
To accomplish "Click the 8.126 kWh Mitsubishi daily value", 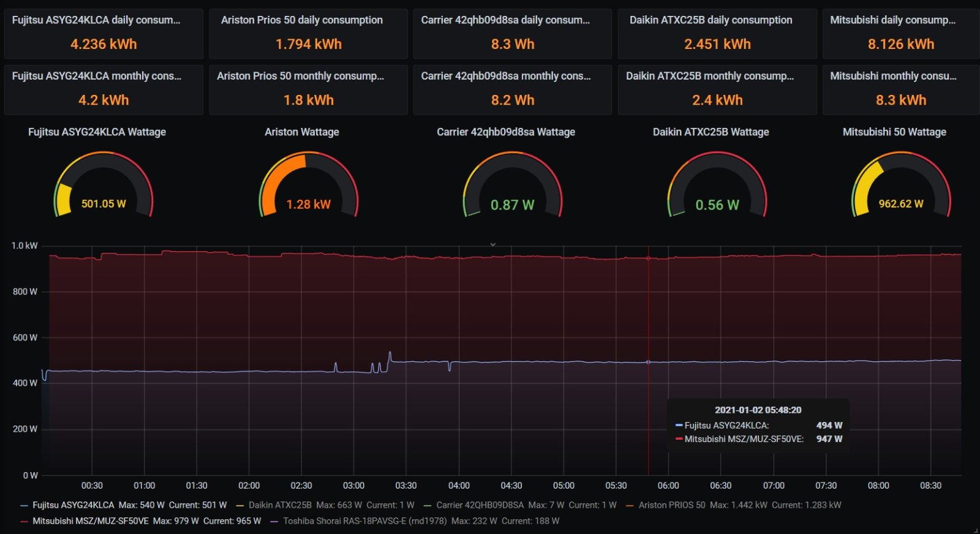I will (901, 44).
